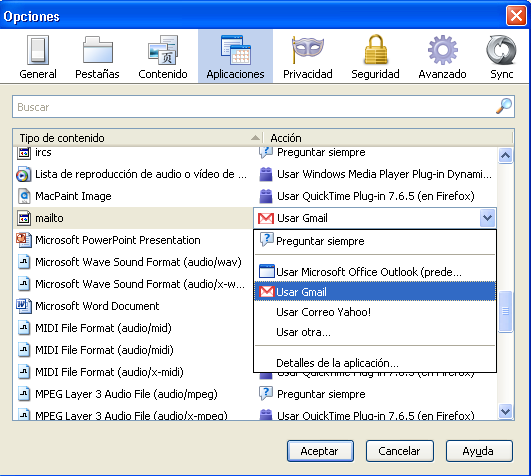Click the Gmail icon in mailto action
The width and height of the screenshot is (531, 476).
click(266, 218)
